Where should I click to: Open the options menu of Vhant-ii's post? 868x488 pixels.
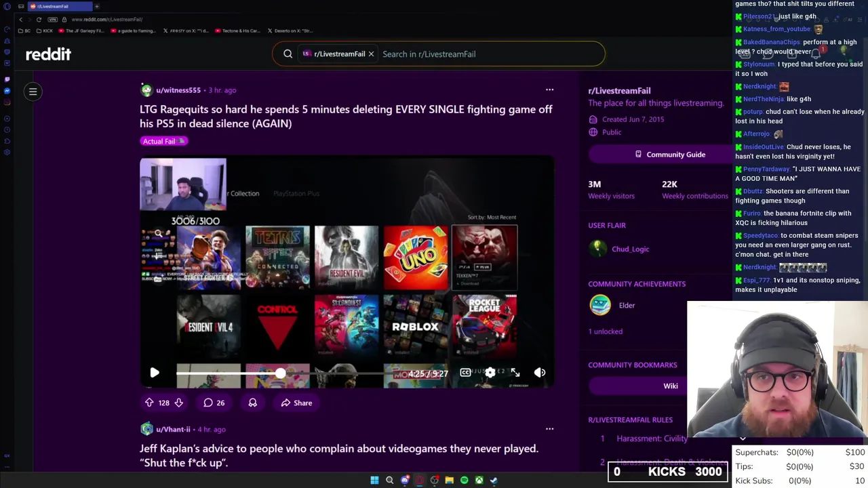click(549, 428)
